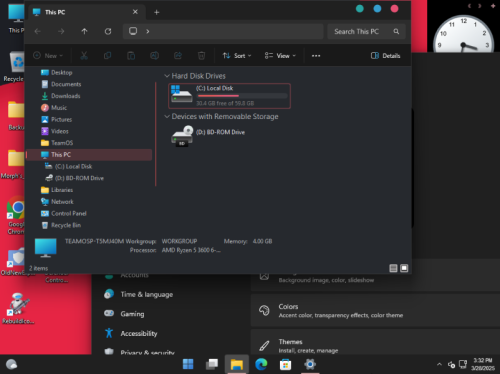Viewport: 500px width, 374px height.
Task: Switch to details list layout icon
Action: [x=393, y=268]
